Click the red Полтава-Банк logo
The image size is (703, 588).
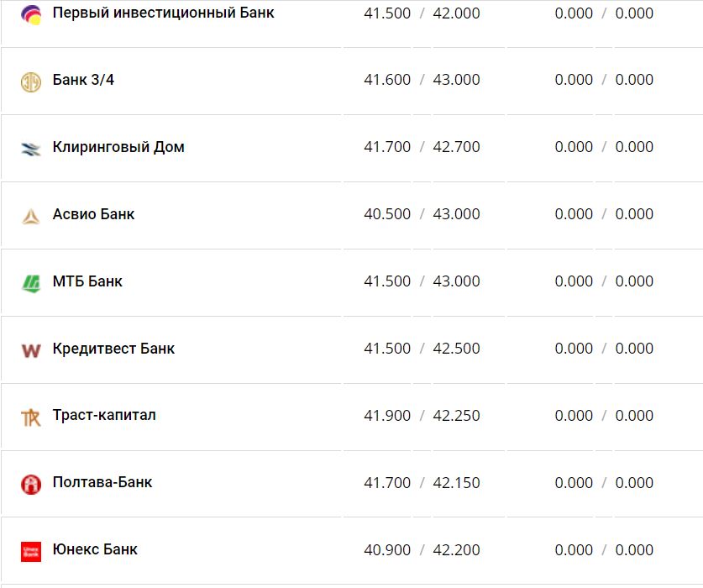pyautogui.click(x=31, y=484)
